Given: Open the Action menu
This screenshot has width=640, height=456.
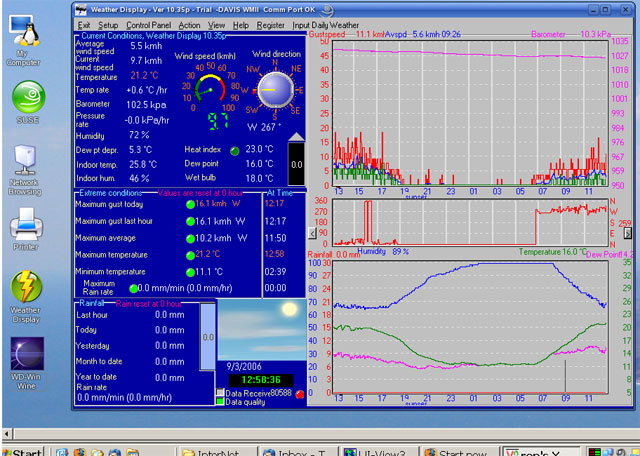Looking at the screenshot, I should pyautogui.click(x=189, y=25).
